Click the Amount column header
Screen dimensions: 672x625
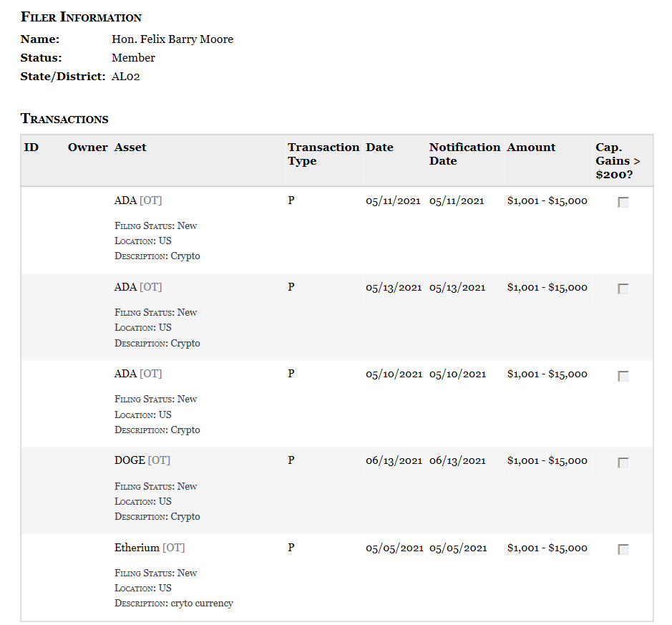(531, 147)
